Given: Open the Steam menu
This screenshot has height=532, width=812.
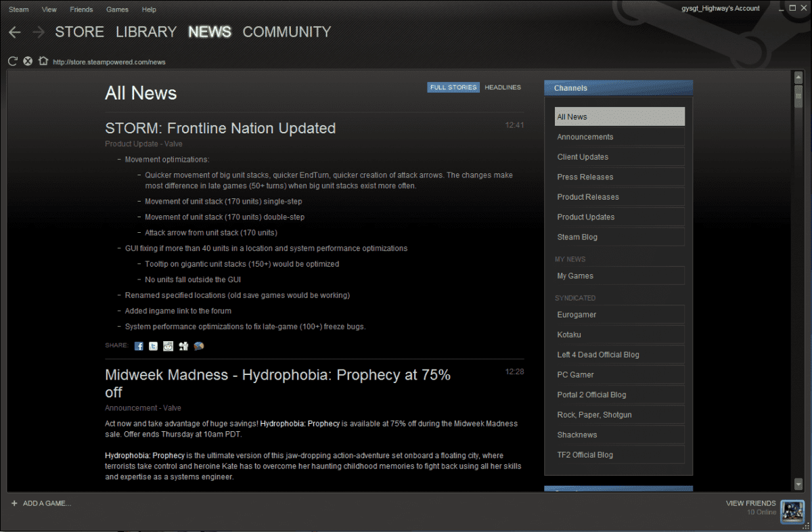Looking at the screenshot, I should pos(18,9).
